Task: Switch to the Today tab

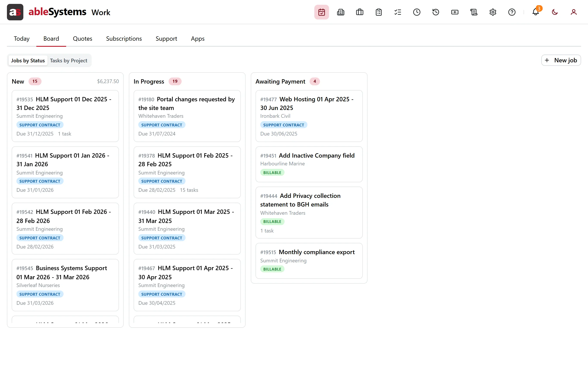Action: pos(22,39)
